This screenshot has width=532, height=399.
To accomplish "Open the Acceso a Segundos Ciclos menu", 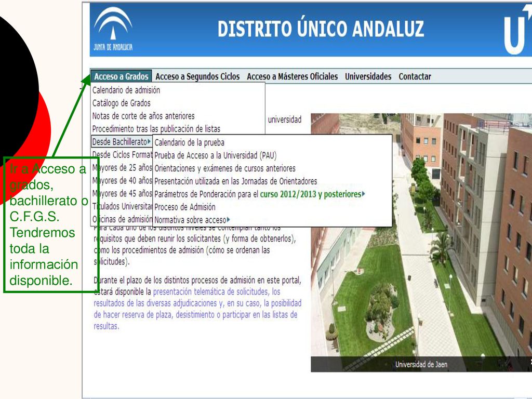I will [197, 76].
